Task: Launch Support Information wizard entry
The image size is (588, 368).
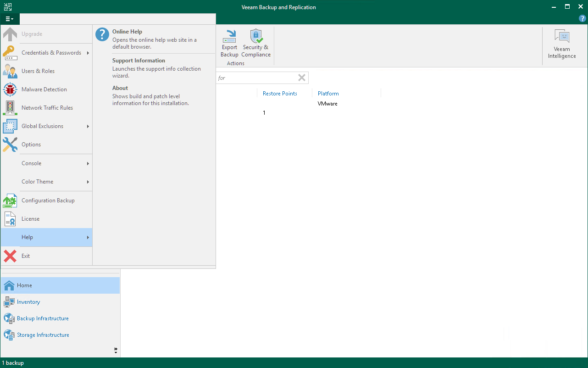Action: 154,68
